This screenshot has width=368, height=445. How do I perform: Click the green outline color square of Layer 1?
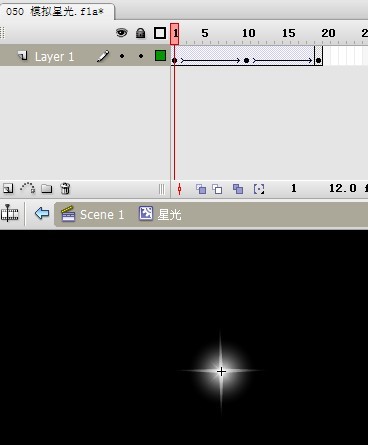[x=160, y=56]
